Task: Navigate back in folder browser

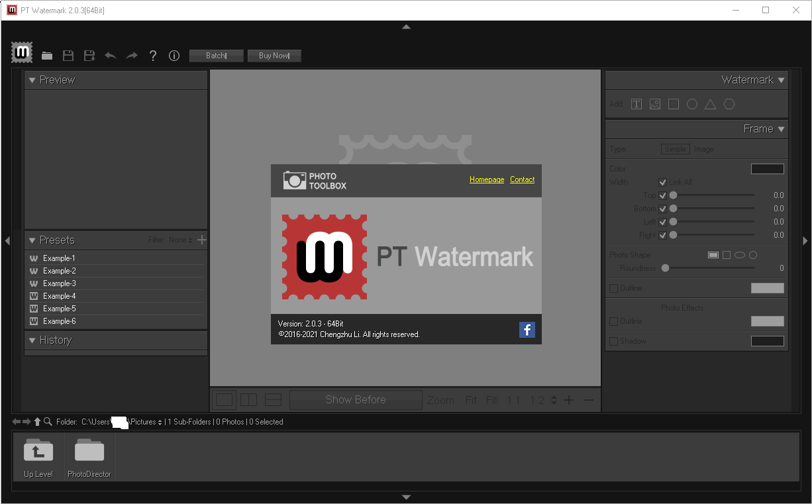Action: 17,422
